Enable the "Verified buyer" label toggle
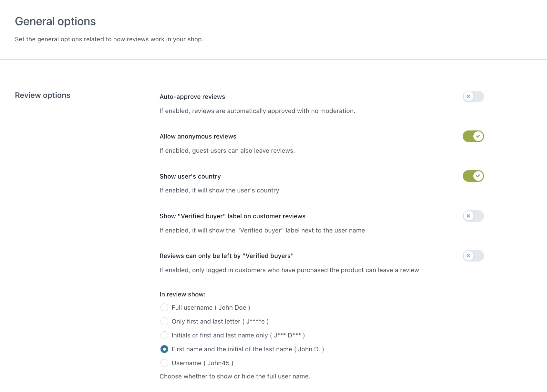 [x=473, y=216]
